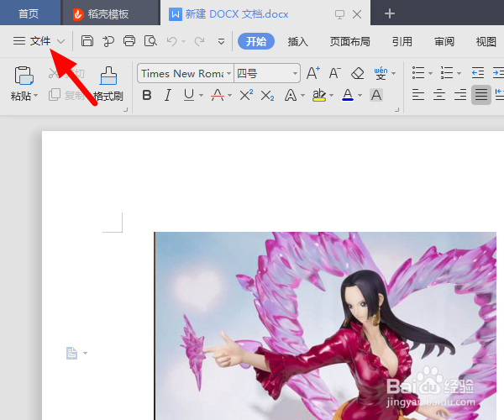Select the inserted figure image
Screen dimensions: 504x420
pos(325,326)
